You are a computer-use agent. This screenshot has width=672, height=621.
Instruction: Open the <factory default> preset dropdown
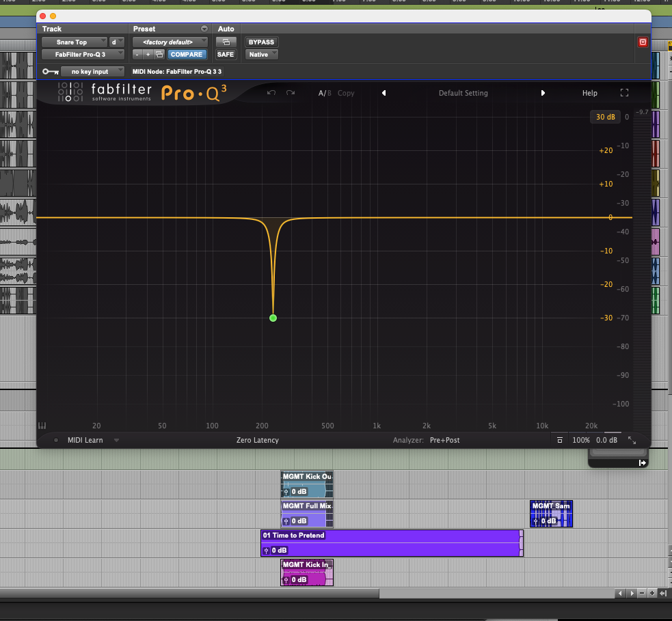pos(170,42)
